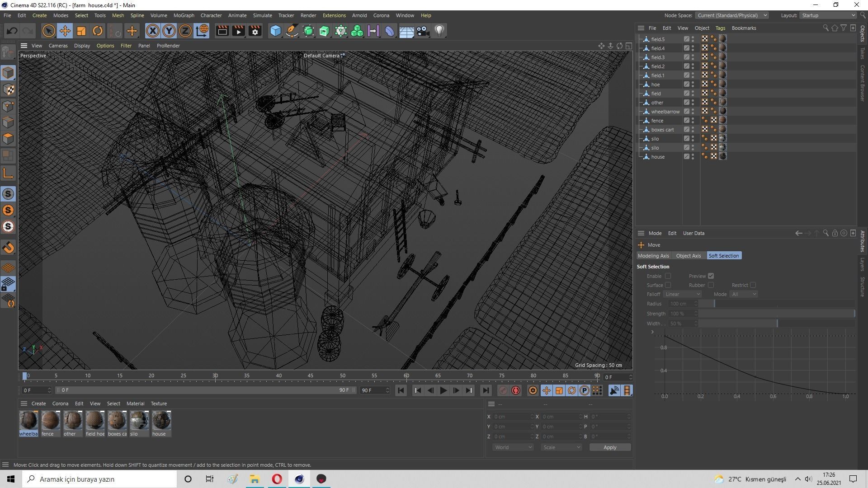Add a Cube primitive object
Image resolution: width=868 pixels, height=488 pixels.
coord(275,31)
